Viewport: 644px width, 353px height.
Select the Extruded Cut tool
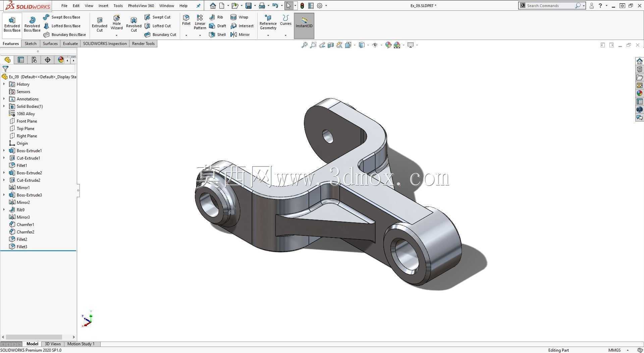tap(100, 24)
